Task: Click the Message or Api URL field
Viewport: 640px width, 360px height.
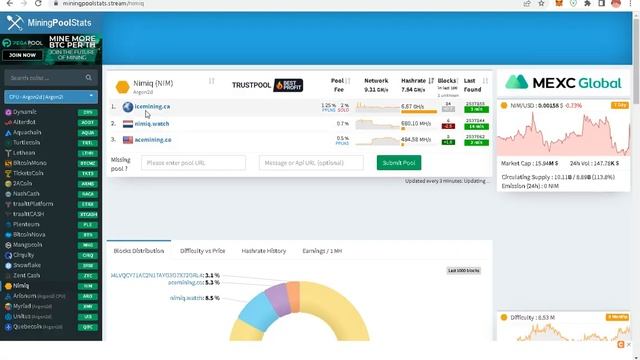Action: (x=311, y=163)
